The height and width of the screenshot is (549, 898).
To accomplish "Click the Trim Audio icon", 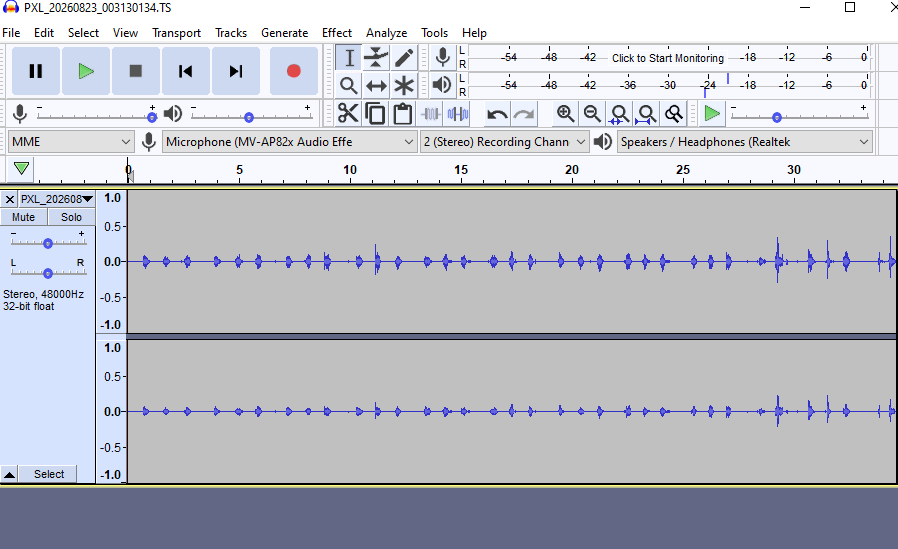I will [x=431, y=113].
